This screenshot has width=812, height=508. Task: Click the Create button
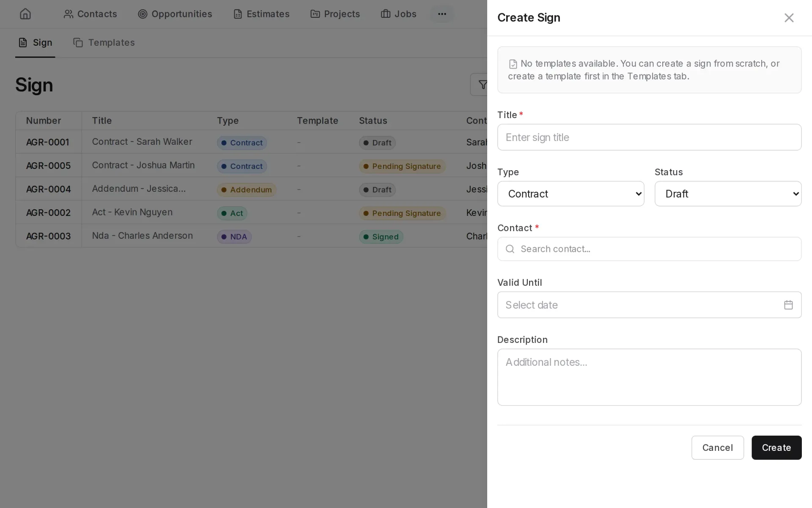(x=776, y=447)
